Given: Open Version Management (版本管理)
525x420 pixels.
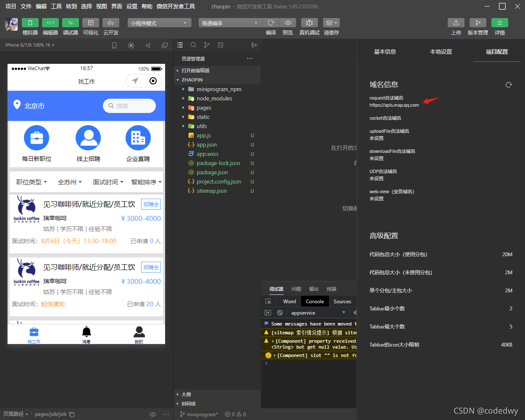Looking at the screenshot, I should (x=478, y=23).
